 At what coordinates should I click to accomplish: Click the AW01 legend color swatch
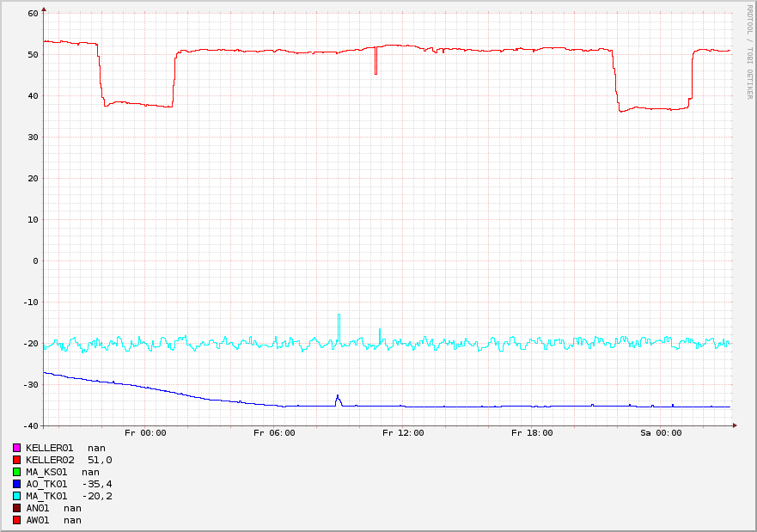click(x=16, y=520)
